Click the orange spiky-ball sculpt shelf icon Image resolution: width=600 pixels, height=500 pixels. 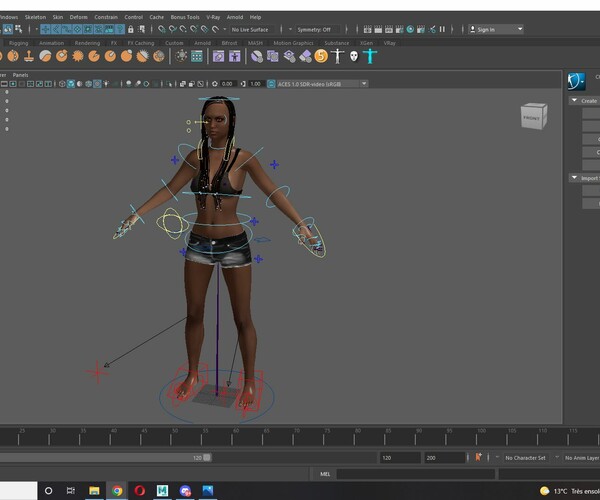click(78, 56)
